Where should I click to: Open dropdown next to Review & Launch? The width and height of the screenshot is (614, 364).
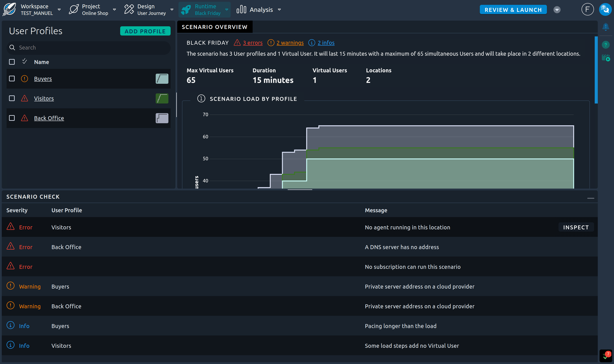pos(557,10)
